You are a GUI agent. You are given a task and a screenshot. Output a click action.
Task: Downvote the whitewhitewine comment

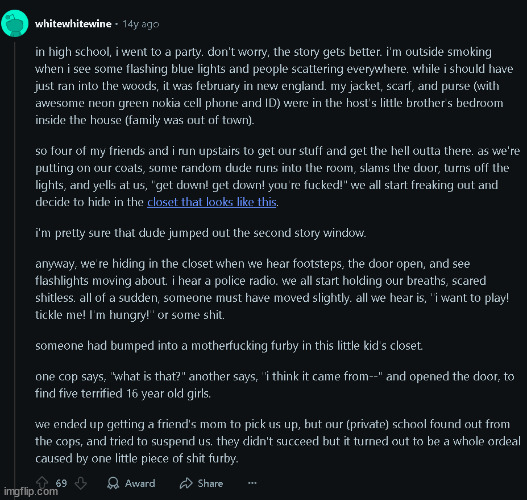[81, 484]
